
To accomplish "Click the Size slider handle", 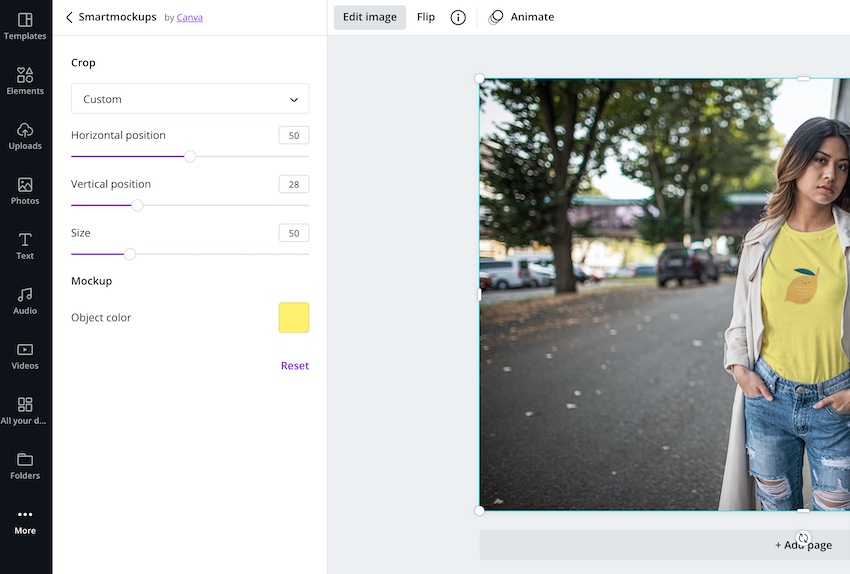I will click(x=130, y=254).
